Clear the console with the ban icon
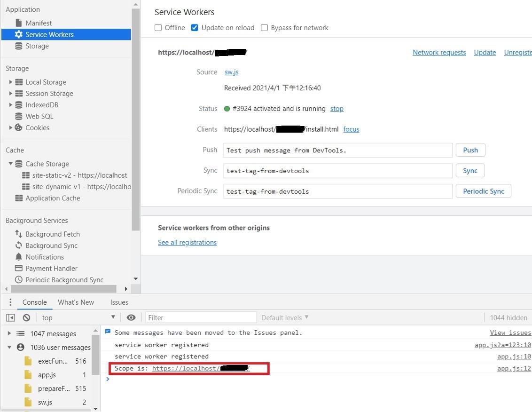 (26, 317)
